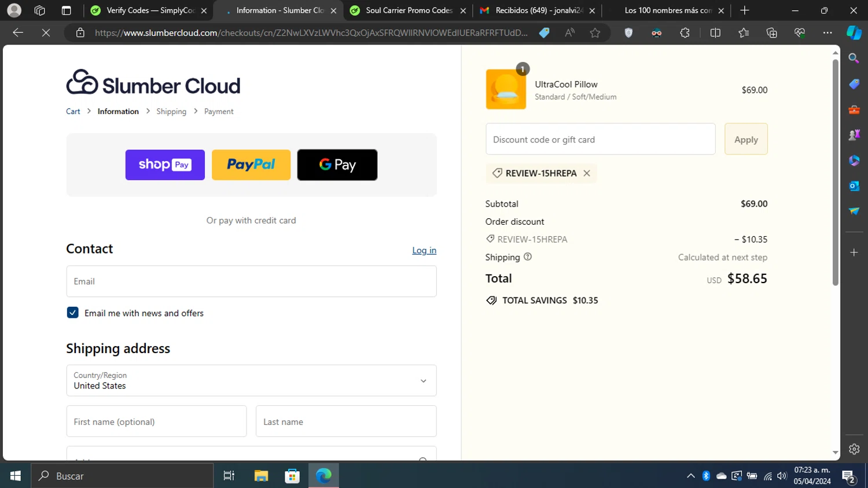Apply the discount code
This screenshot has width=868, height=488.
point(746,139)
